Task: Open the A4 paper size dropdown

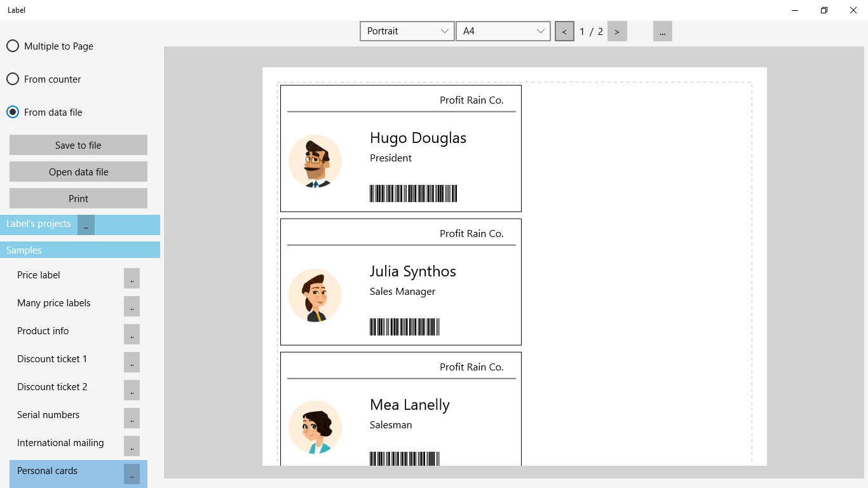Action: [x=503, y=30]
